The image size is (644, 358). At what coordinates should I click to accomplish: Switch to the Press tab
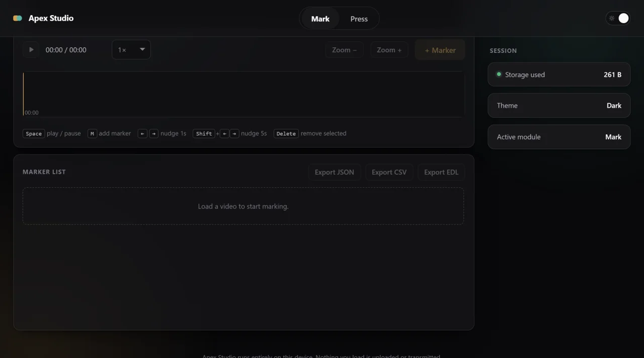[359, 19]
